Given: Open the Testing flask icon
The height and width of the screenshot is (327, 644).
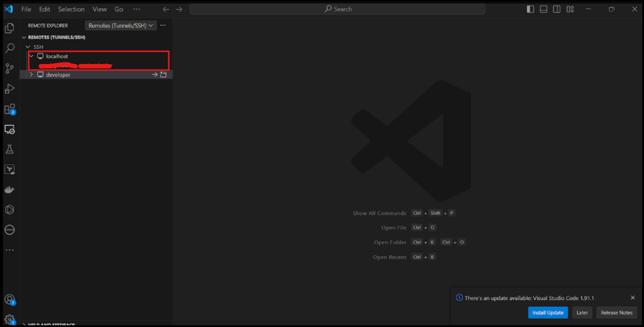Looking at the screenshot, I should [x=9, y=149].
